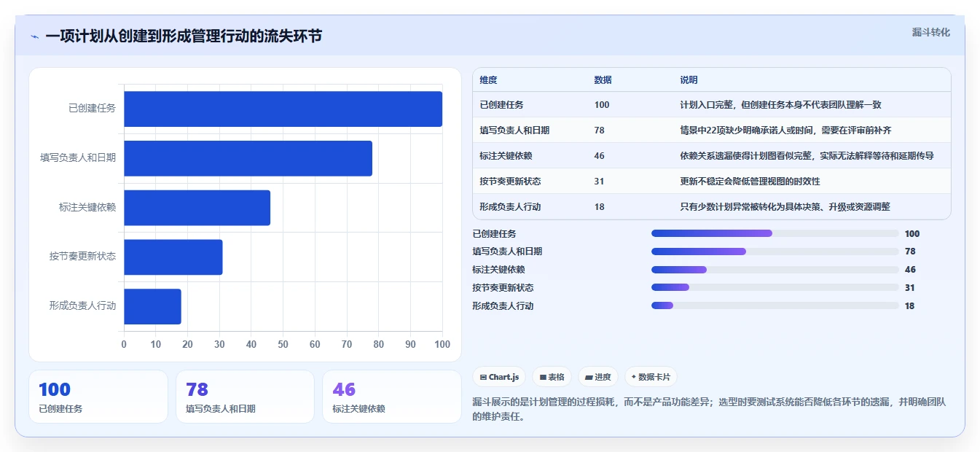The height and width of the screenshot is (452, 980).
Task: Click the funnel icon beside the title
Action: pyautogui.click(x=35, y=36)
